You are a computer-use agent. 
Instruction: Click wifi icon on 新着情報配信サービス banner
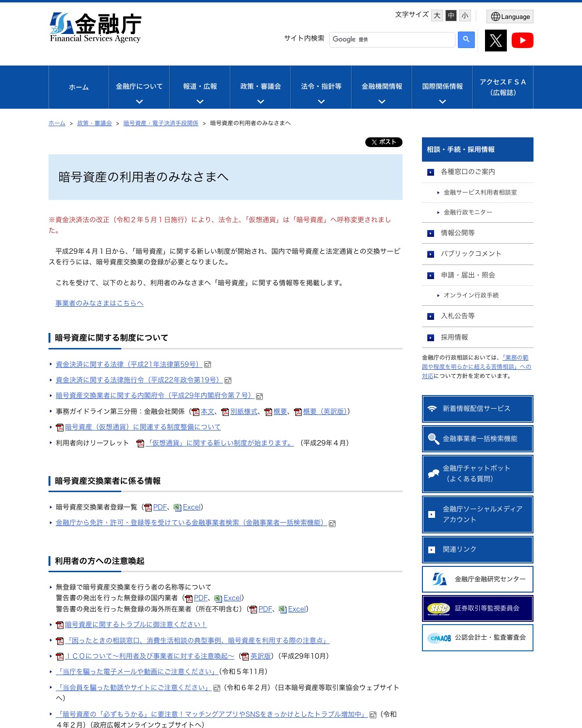pos(432,409)
